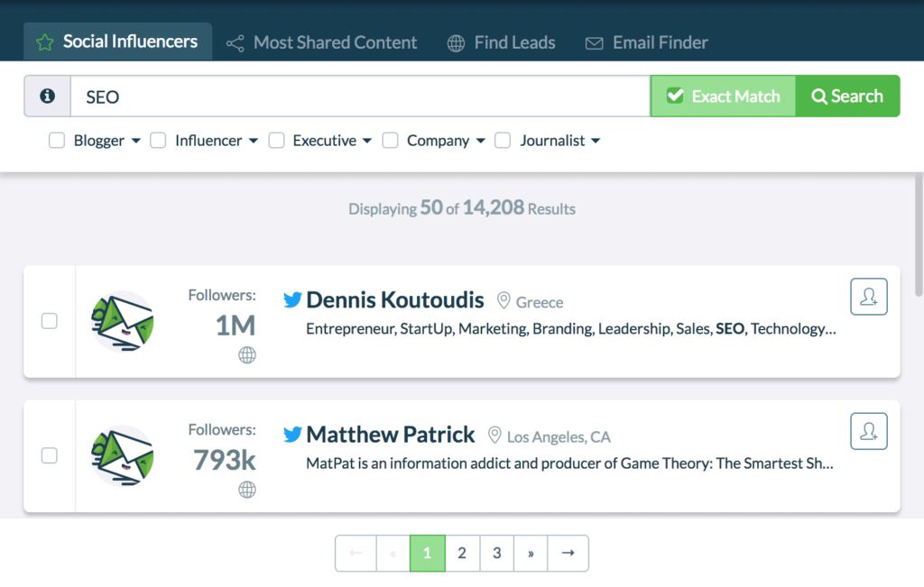924x587 pixels.
Task: Click the Greece location pin icon
Action: click(504, 300)
